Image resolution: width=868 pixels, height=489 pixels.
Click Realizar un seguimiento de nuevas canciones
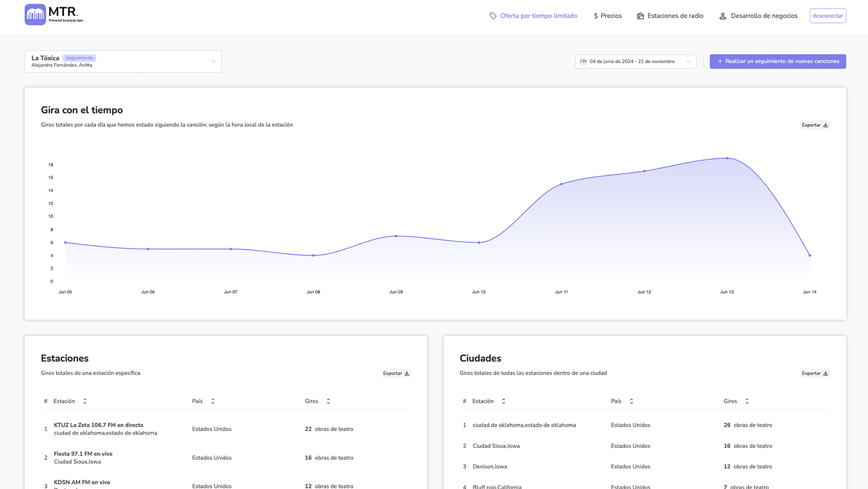(778, 61)
